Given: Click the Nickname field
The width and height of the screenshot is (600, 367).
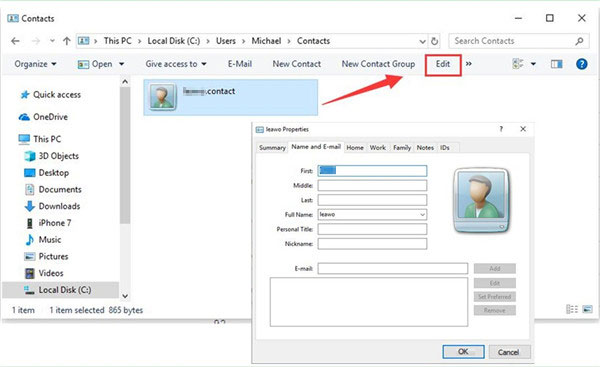Looking at the screenshot, I should pos(372,244).
